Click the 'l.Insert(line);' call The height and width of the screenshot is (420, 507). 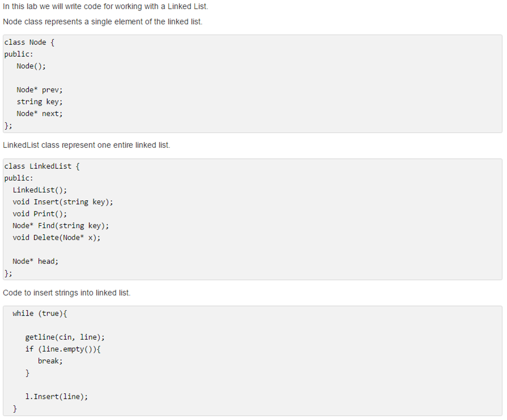[x=56, y=397]
